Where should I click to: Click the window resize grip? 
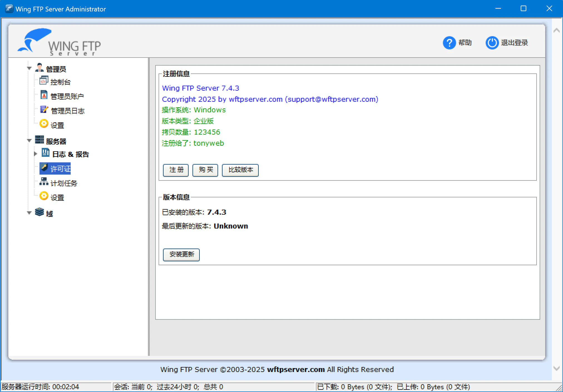(559, 388)
